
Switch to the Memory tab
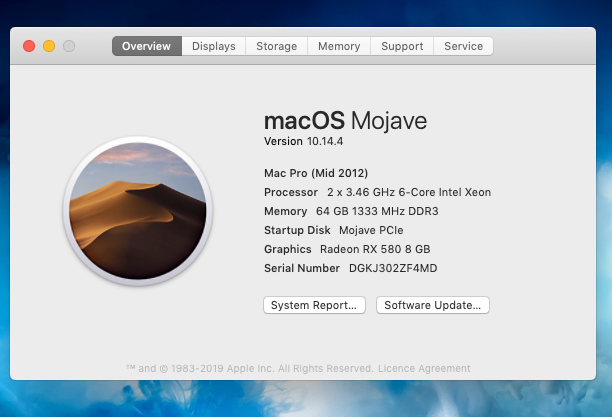point(339,46)
